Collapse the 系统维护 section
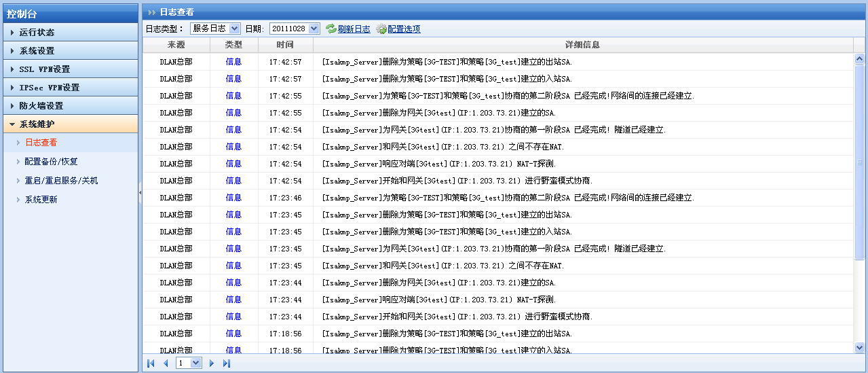The width and height of the screenshot is (868, 373). [37, 124]
